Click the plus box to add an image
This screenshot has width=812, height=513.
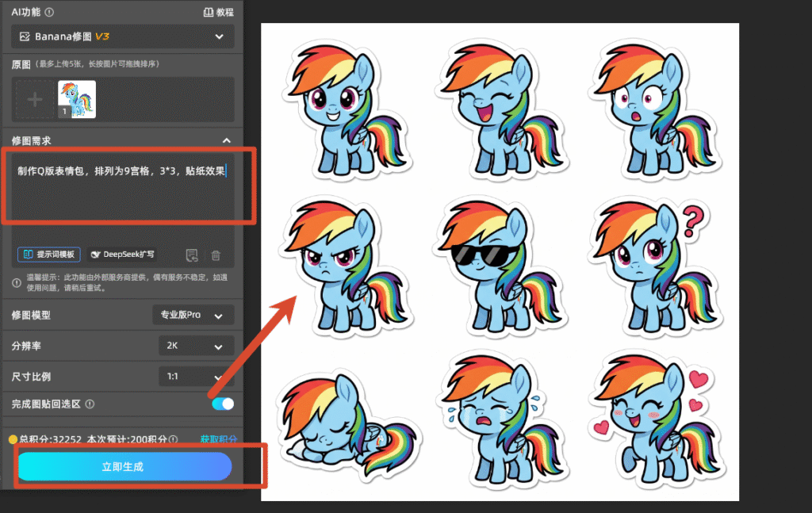pyautogui.click(x=35, y=99)
